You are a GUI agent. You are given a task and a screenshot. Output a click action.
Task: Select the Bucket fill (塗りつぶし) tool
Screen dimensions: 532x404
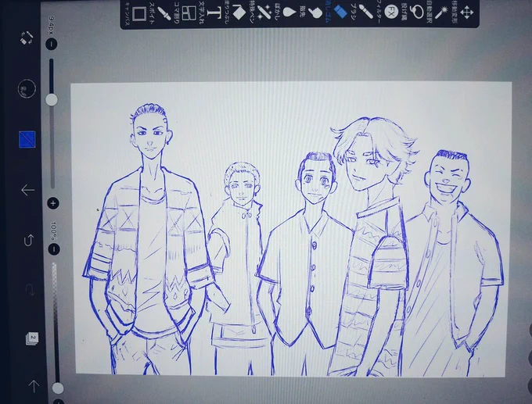[x=235, y=13]
